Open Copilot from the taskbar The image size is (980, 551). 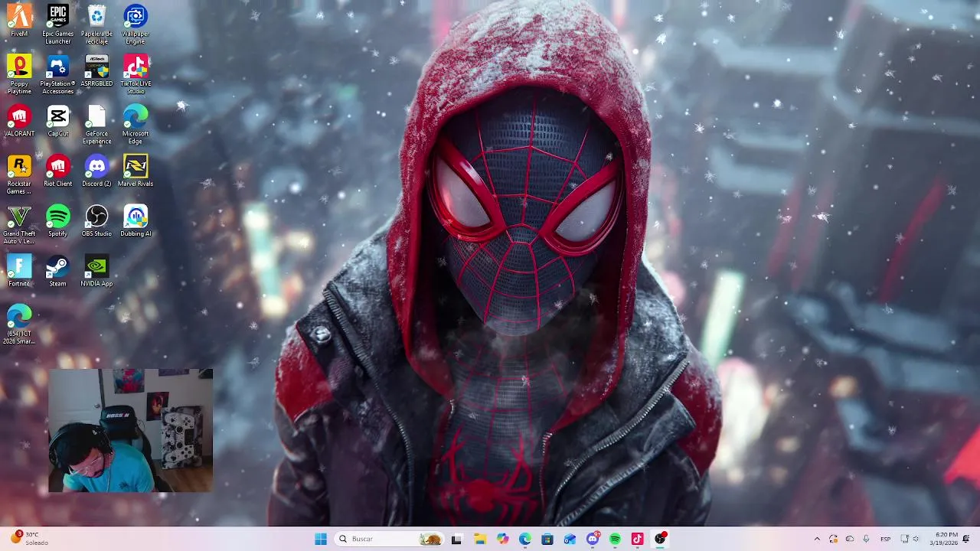pos(502,539)
